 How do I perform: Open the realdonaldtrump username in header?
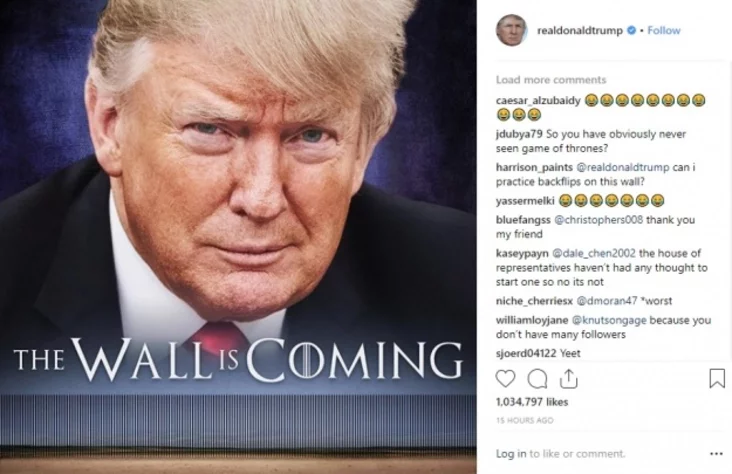click(580, 30)
